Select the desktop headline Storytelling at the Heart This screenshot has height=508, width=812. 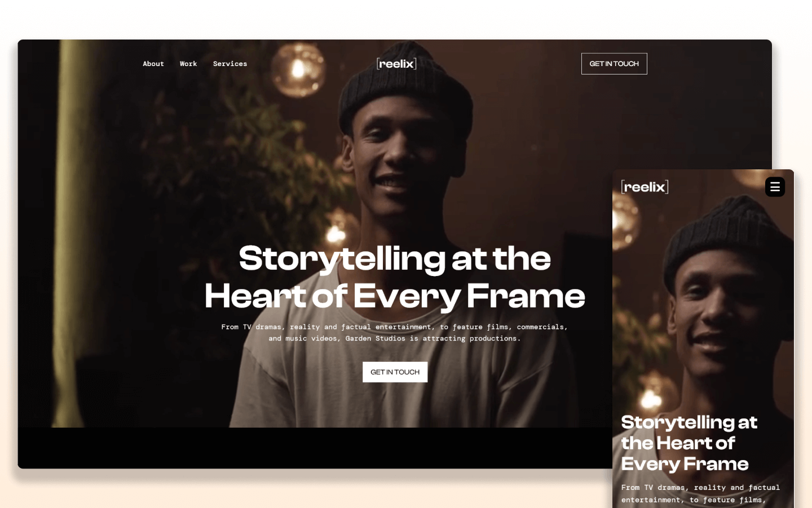tap(395, 277)
